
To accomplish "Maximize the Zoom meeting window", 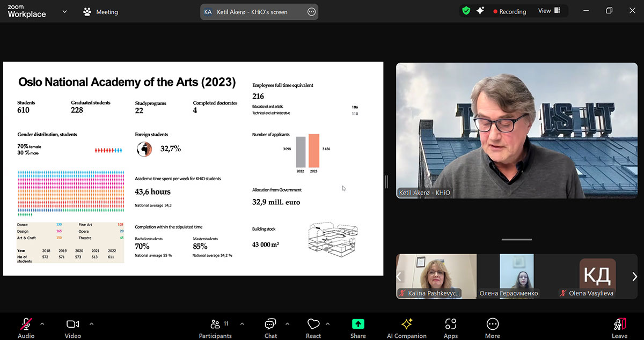I will [609, 11].
